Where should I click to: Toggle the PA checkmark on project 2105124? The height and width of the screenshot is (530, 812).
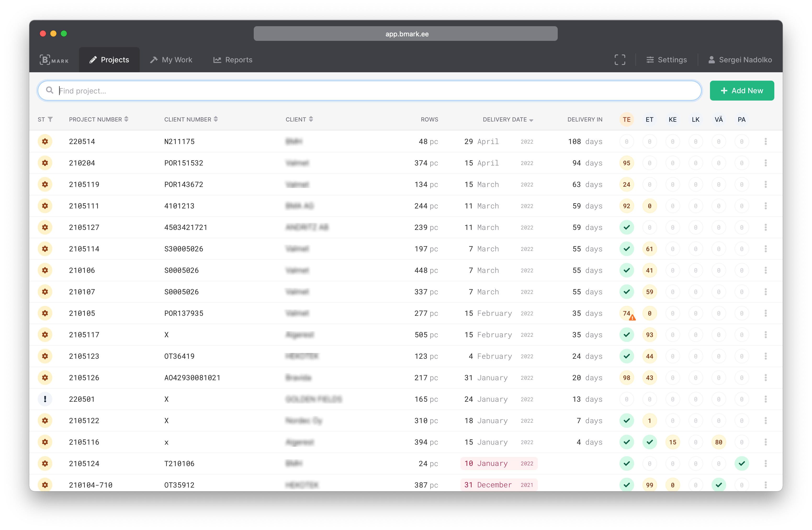(x=742, y=464)
